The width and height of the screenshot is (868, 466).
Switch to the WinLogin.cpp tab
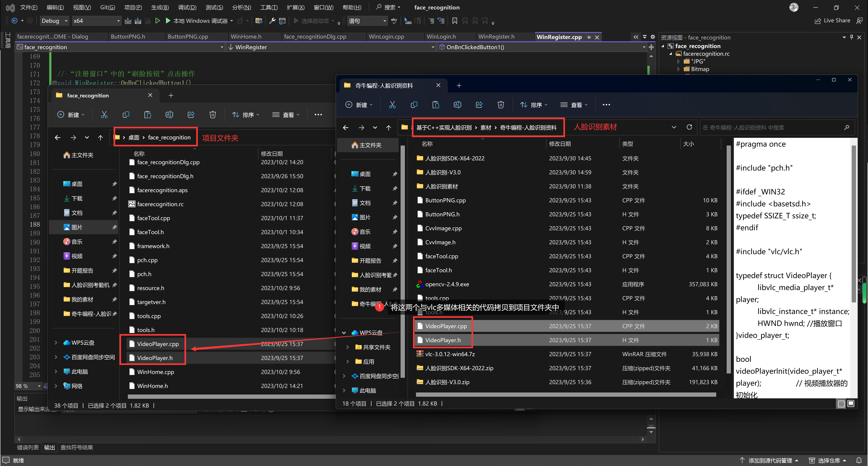tap(386, 37)
